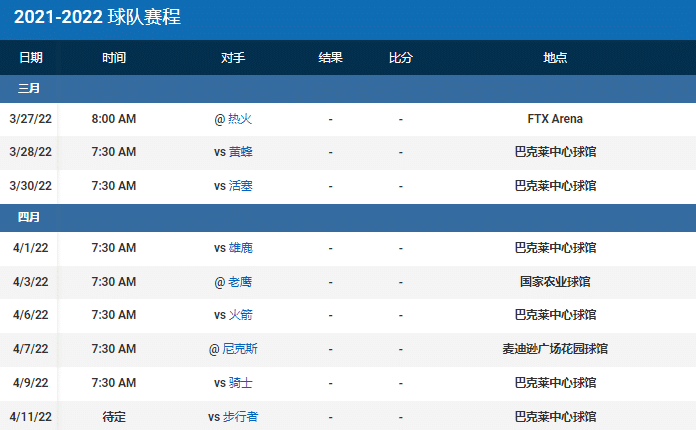This screenshot has height=430, width=696.
Task: Select the 三月 month section header
Action: (x=29, y=89)
